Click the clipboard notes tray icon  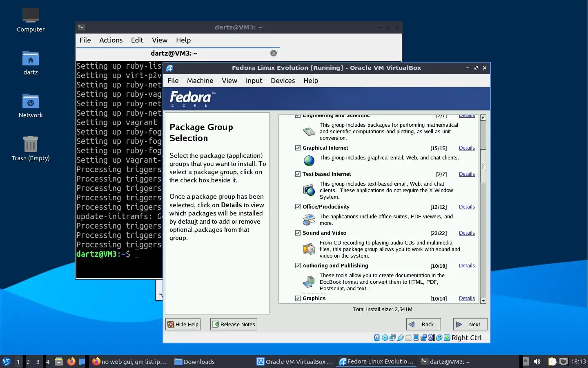click(x=552, y=361)
